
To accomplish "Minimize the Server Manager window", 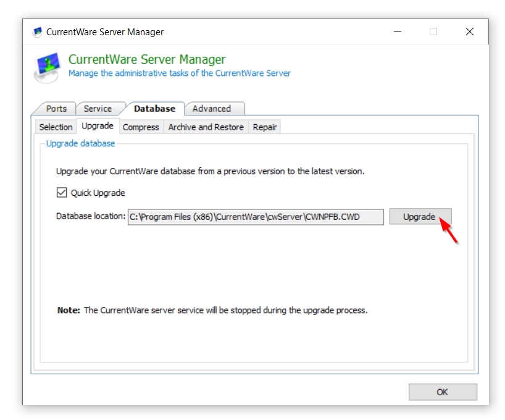I will pyautogui.click(x=397, y=32).
